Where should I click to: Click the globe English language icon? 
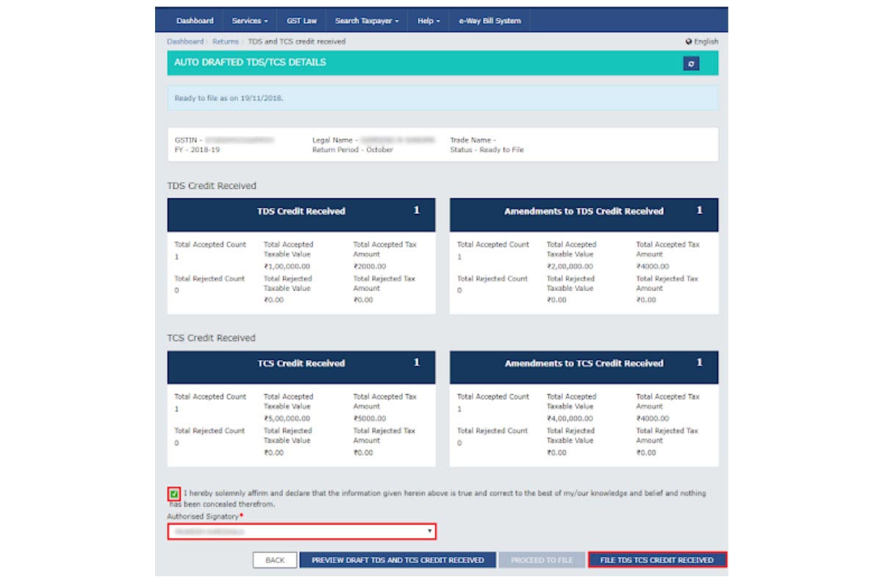(x=689, y=42)
